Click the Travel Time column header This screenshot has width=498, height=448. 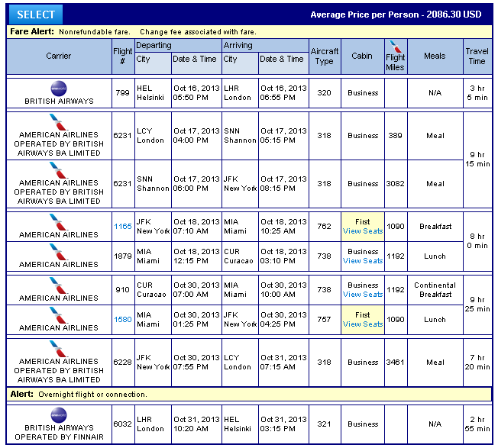click(x=477, y=56)
